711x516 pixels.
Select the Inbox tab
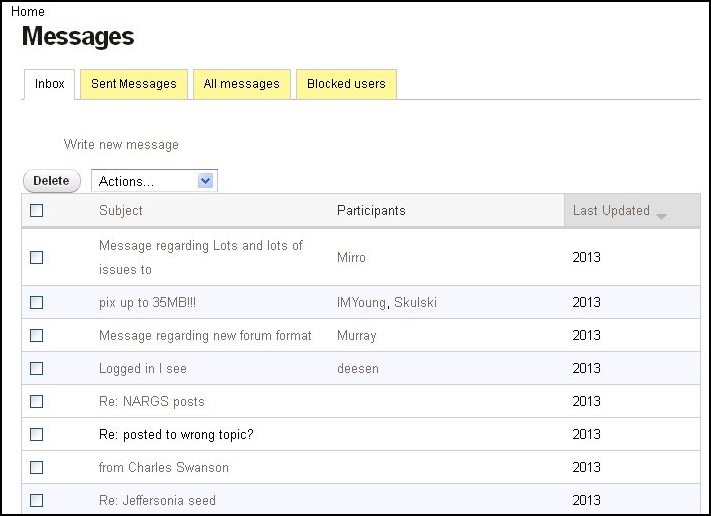(49, 84)
